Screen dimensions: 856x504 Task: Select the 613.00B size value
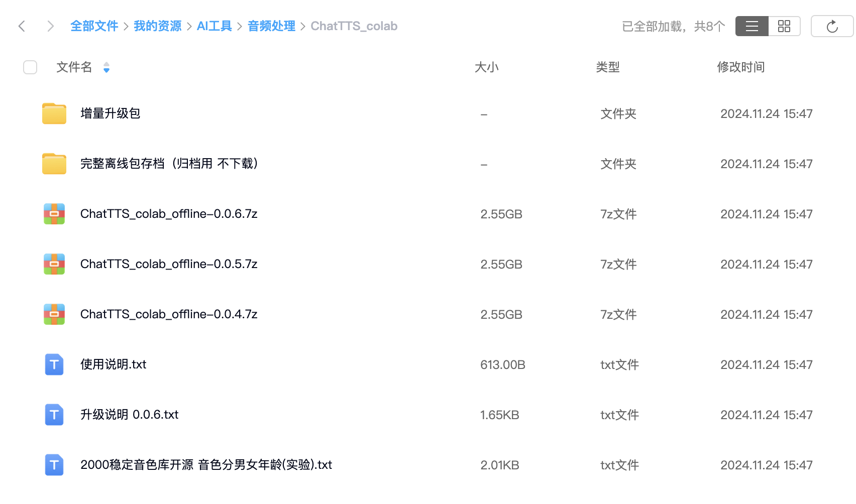[x=503, y=365]
